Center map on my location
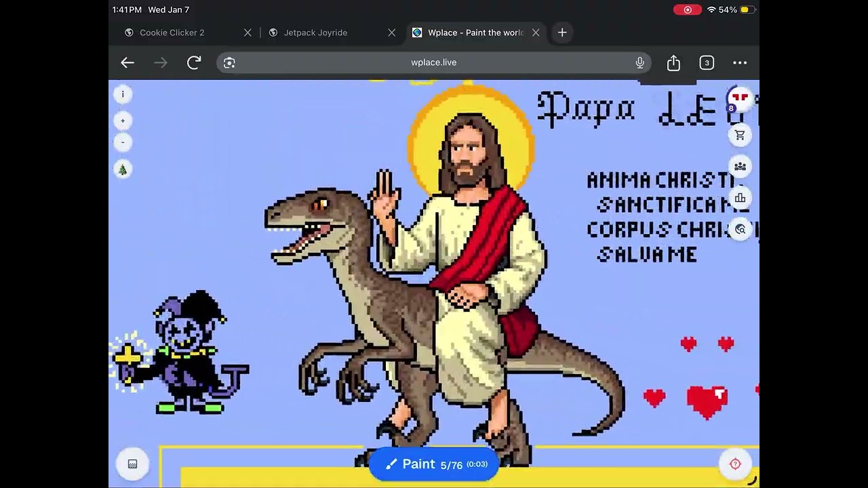Viewport: 868px width, 488px height. click(x=735, y=464)
